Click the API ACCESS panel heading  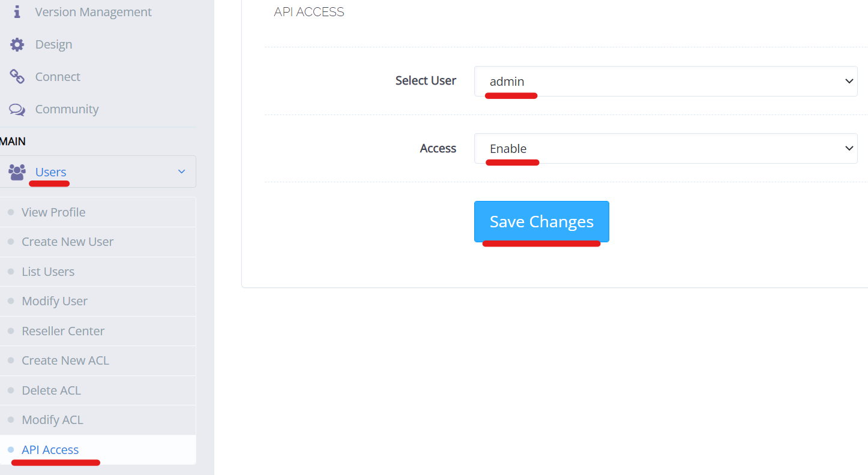pos(309,12)
